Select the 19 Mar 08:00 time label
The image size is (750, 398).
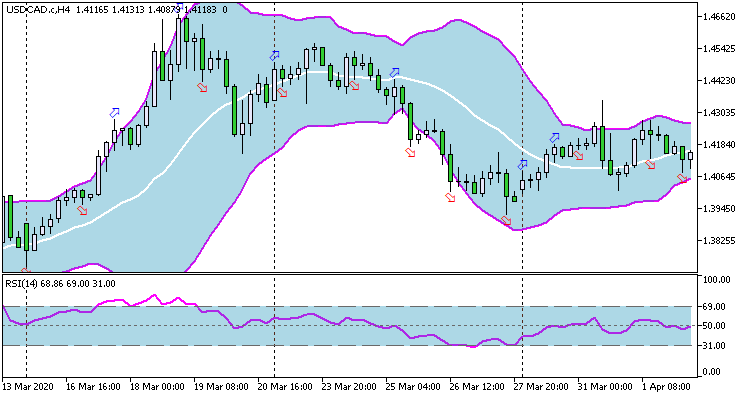pos(221,387)
